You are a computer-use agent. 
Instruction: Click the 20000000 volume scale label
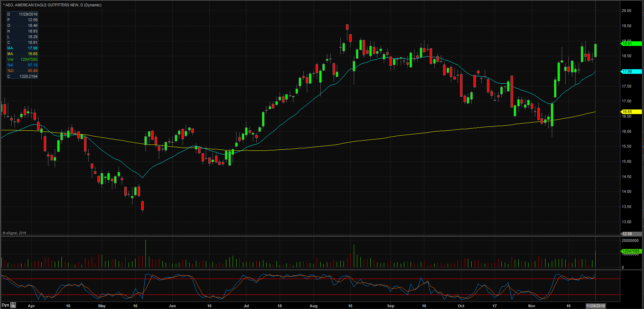[630, 240]
